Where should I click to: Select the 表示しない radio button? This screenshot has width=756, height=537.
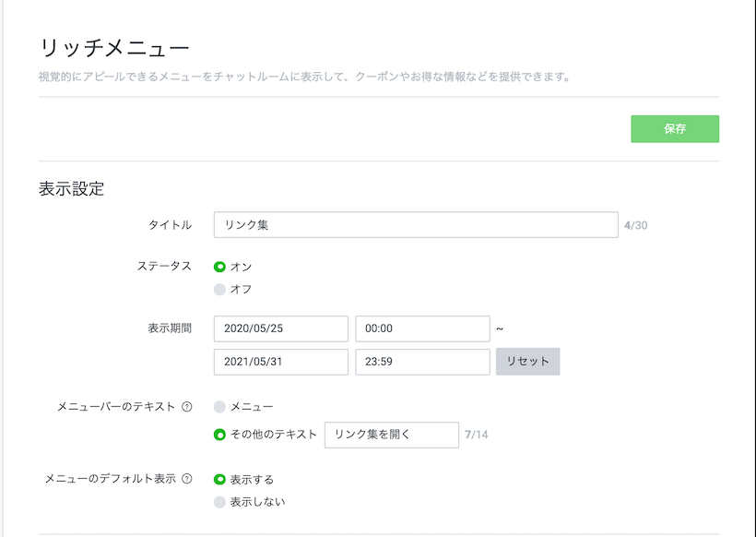[x=219, y=502]
